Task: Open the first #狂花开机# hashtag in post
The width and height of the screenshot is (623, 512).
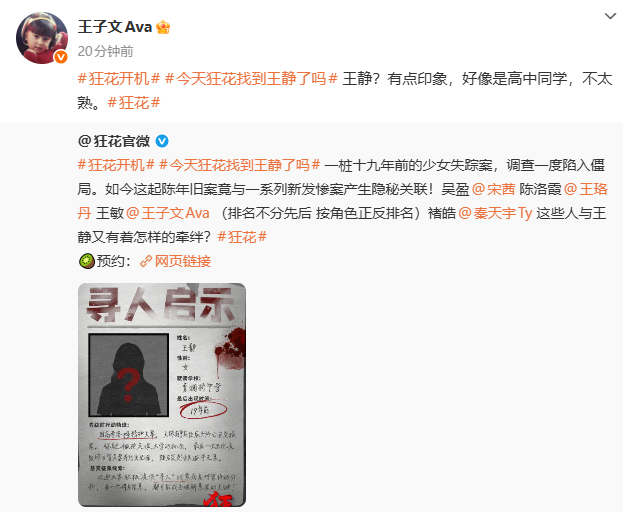Action: click(x=119, y=79)
